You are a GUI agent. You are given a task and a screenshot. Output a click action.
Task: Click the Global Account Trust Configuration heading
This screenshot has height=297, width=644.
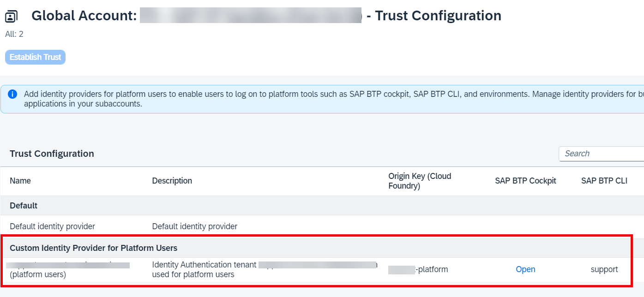point(266,16)
